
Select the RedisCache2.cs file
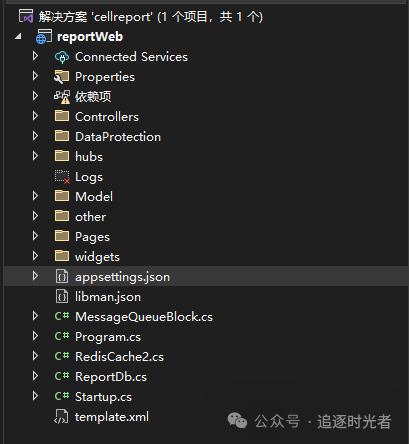coord(119,357)
